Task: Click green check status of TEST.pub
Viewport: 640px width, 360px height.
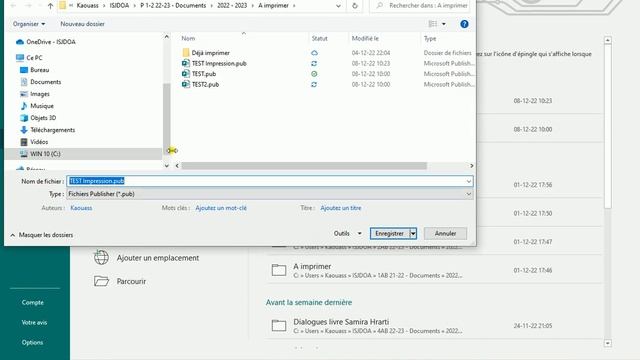Action: coord(314,74)
